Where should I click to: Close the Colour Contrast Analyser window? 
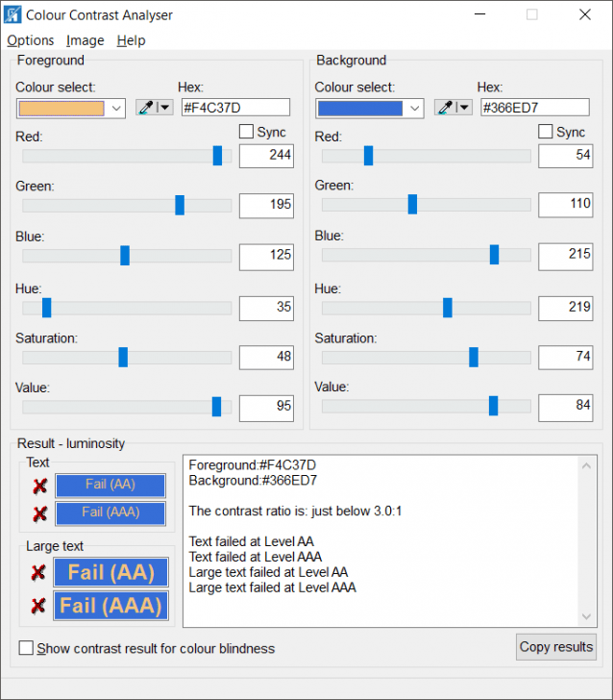(x=585, y=14)
